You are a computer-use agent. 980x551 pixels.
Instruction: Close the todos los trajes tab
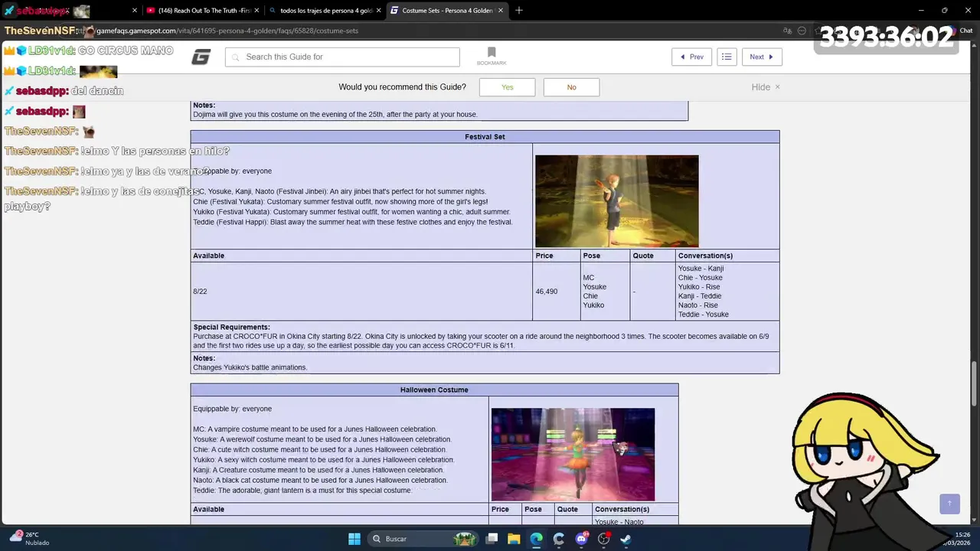point(377,11)
